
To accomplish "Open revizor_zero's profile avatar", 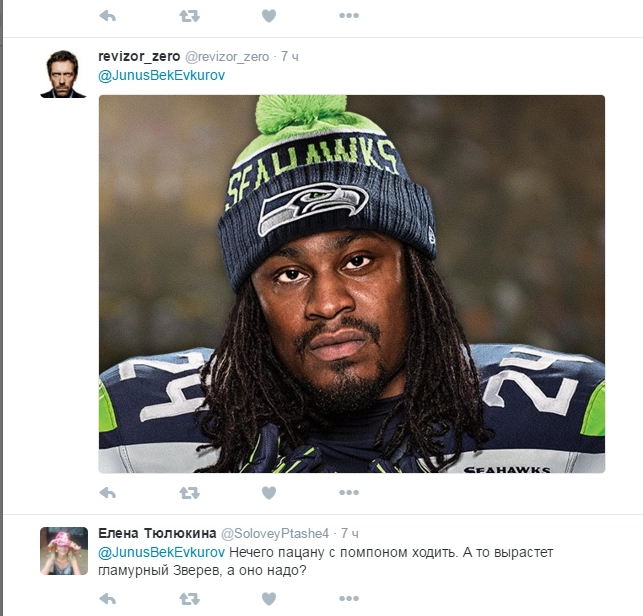I will 64,74.
